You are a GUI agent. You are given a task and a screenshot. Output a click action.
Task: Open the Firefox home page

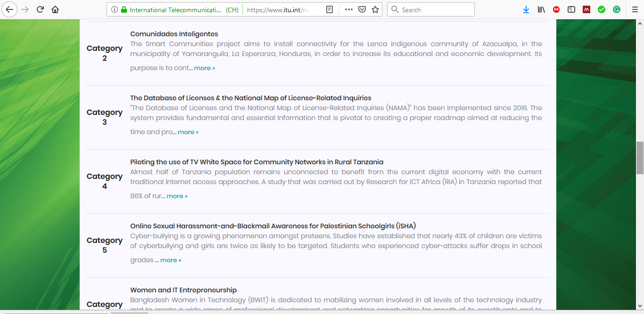[x=55, y=9]
